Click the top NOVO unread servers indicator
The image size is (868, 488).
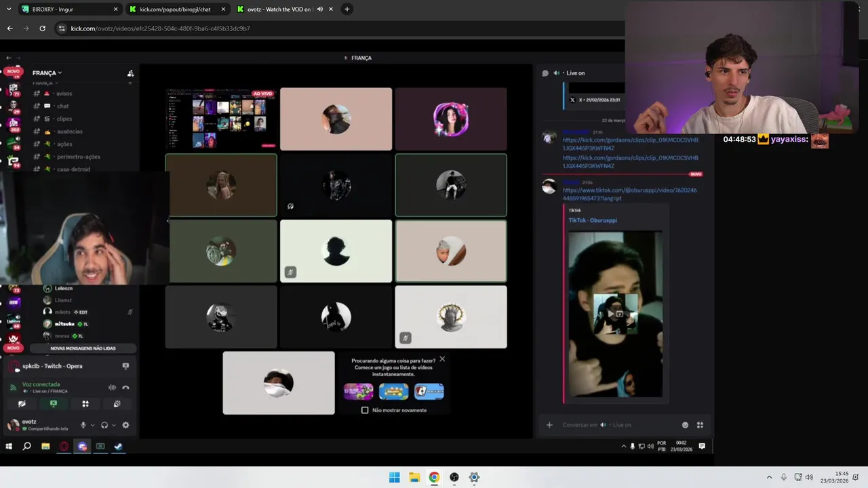13,71
